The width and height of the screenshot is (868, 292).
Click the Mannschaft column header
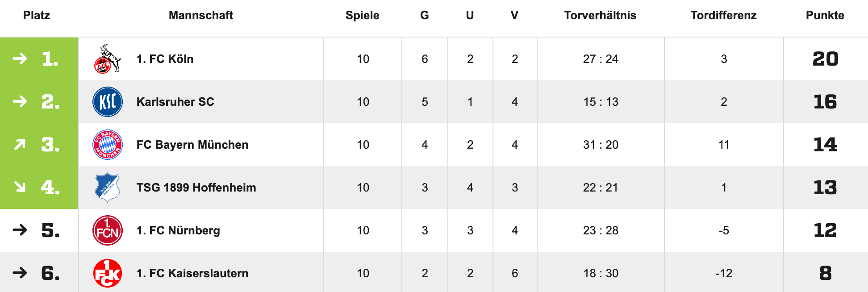201,15
